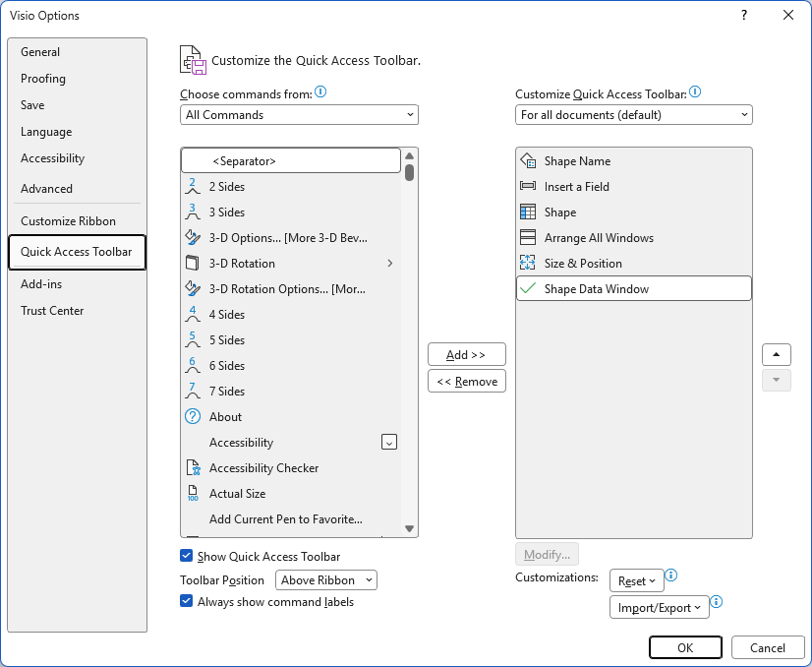Click the Cancel button

[x=768, y=647]
